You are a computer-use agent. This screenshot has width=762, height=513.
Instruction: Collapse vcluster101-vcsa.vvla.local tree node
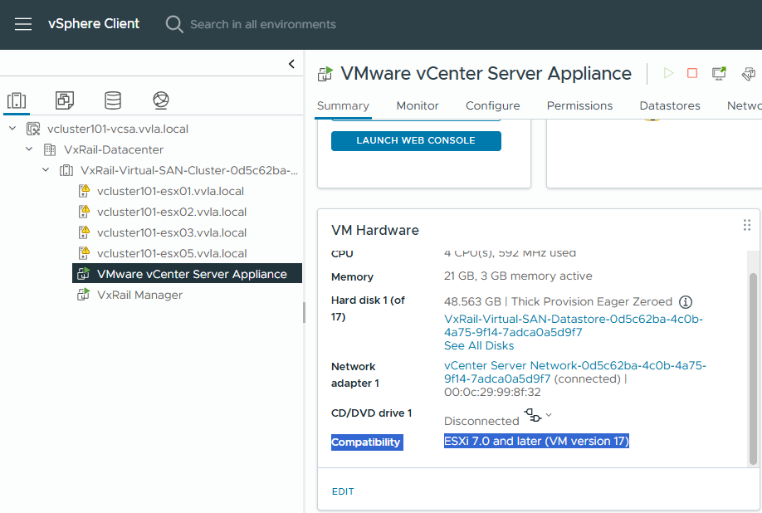coord(13,128)
